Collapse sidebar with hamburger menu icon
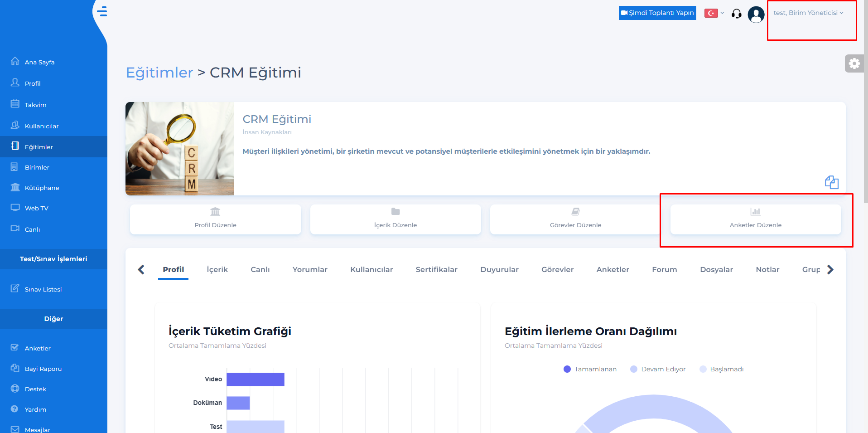 coord(102,11)
